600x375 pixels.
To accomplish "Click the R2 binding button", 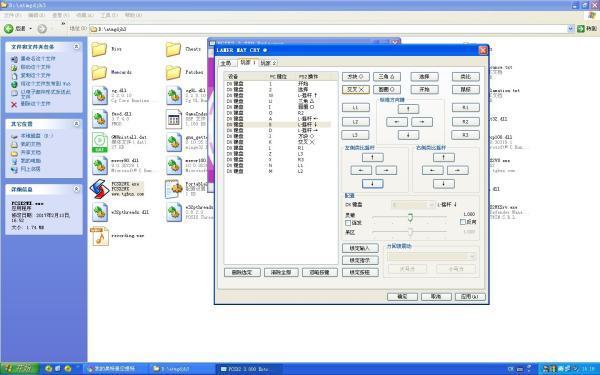I will [465, 122].
